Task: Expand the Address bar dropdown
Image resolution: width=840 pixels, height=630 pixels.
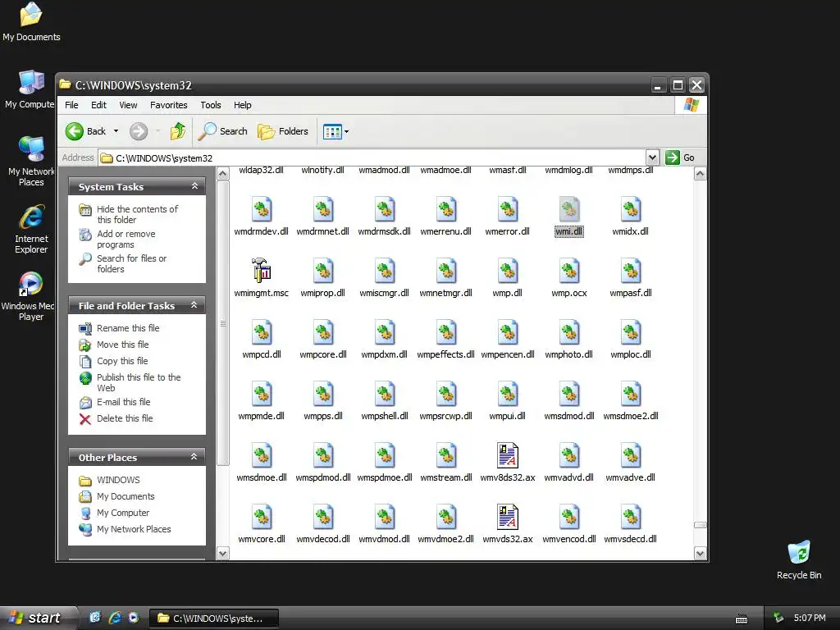Action: click(x=652, y=157)
